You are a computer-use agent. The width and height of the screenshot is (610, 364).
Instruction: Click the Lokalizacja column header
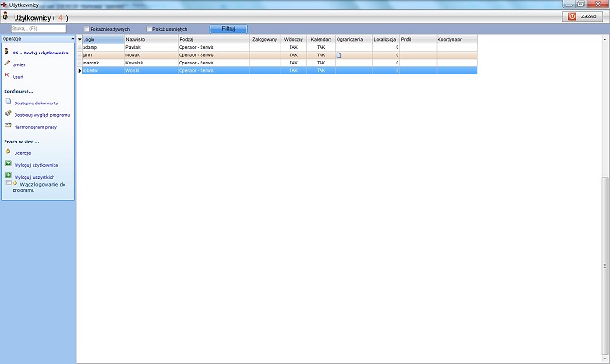point(386,39)
